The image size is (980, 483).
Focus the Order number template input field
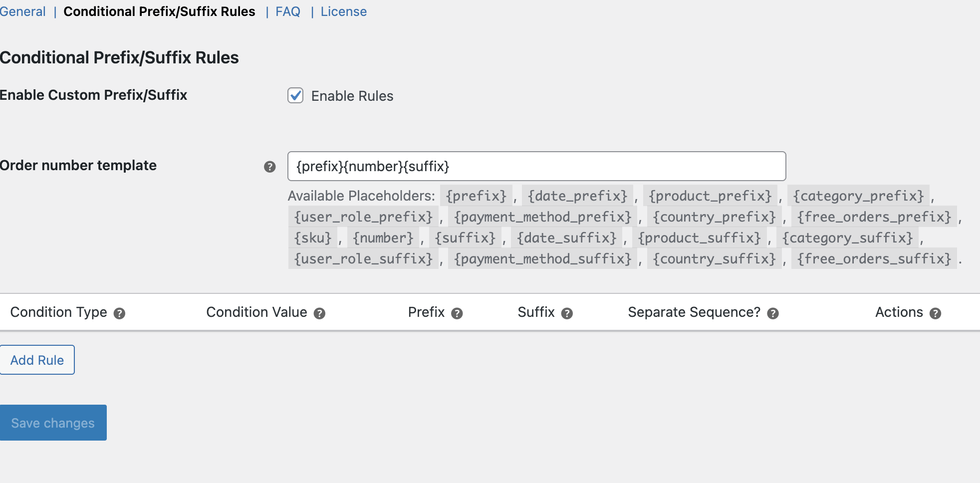(x=536, y=166)
